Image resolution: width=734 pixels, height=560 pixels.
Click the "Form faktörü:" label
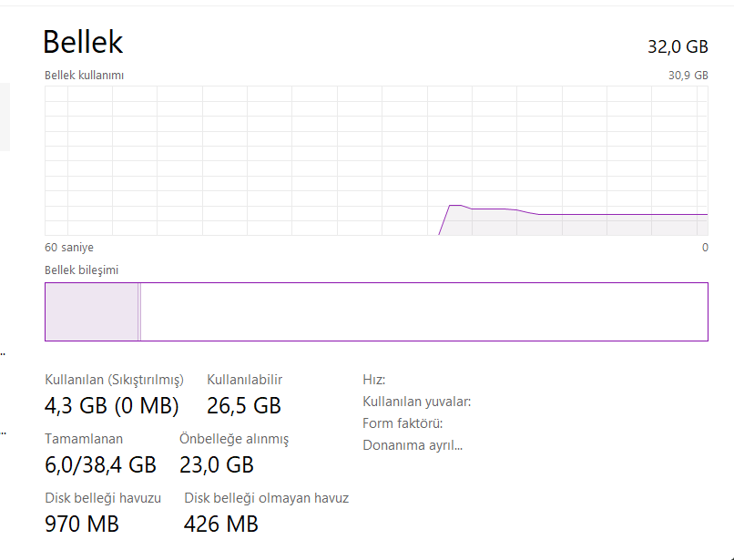coord(403,423)
